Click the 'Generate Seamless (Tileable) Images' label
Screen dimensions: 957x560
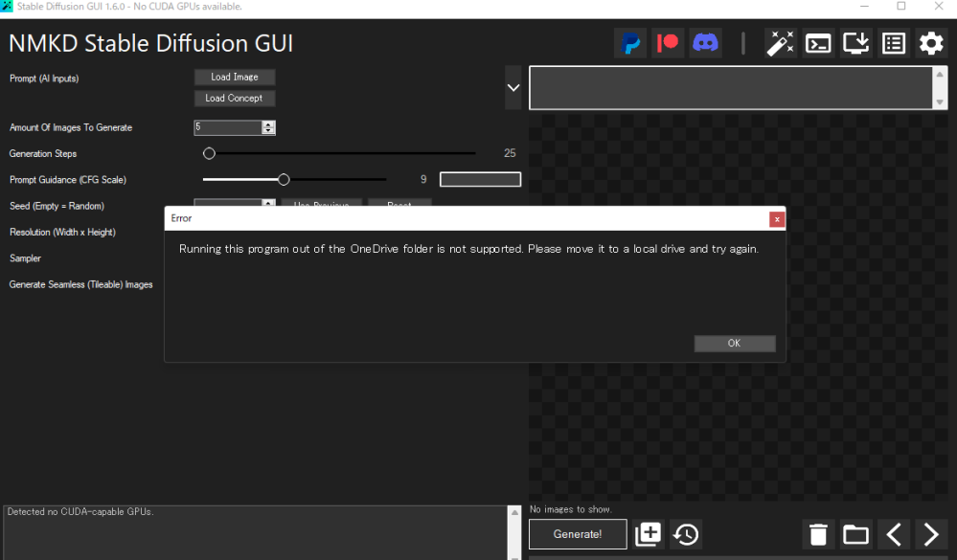81,285
